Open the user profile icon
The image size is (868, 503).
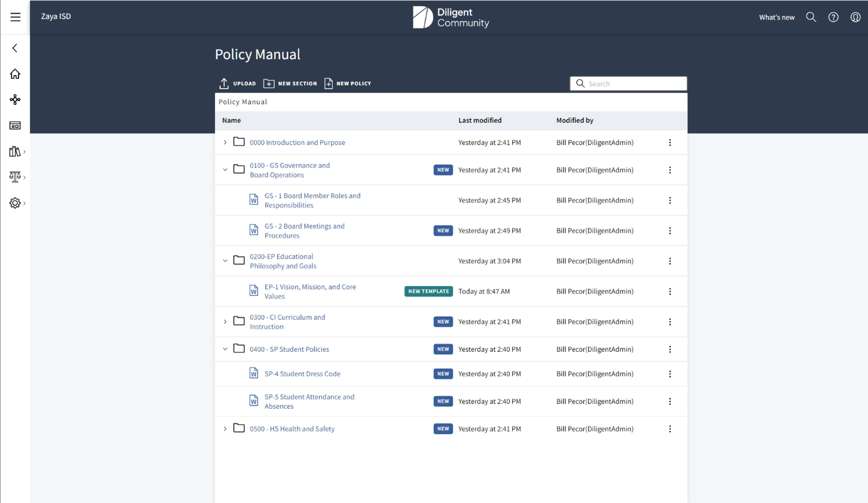click(x=855, y=17)
